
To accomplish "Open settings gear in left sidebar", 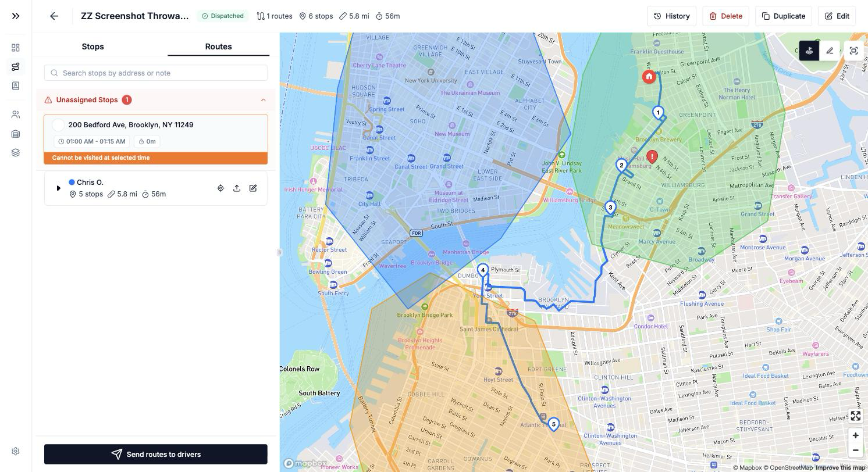I will 16,451.
